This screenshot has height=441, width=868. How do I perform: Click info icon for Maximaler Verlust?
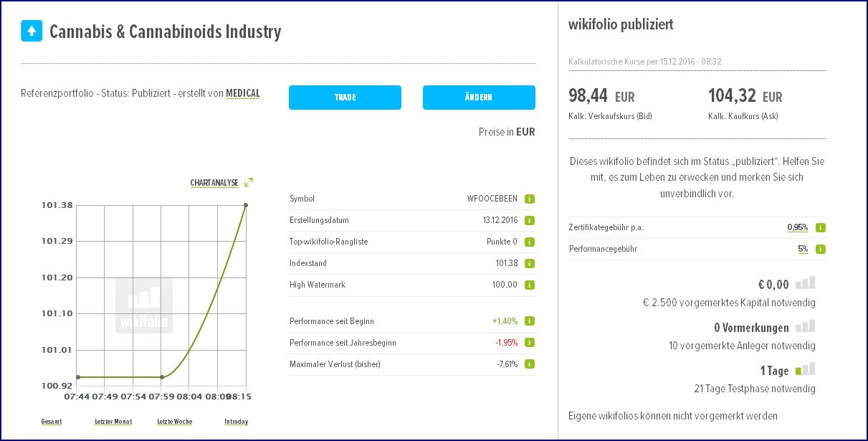[529, 364]
